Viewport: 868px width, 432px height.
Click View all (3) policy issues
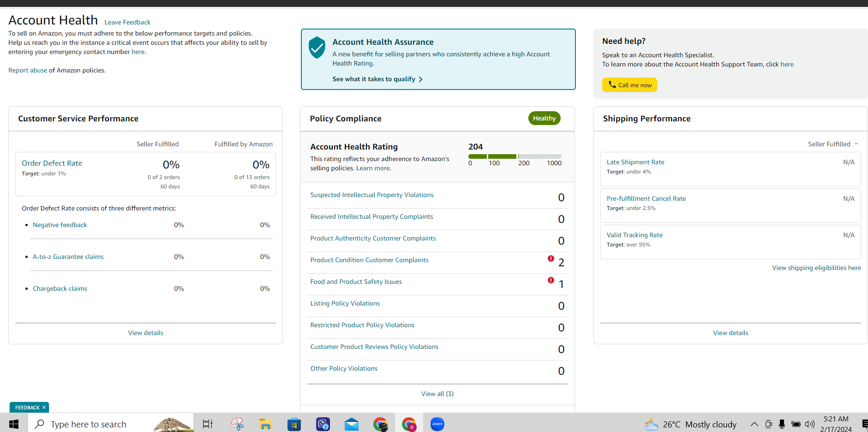pos(437,394)
